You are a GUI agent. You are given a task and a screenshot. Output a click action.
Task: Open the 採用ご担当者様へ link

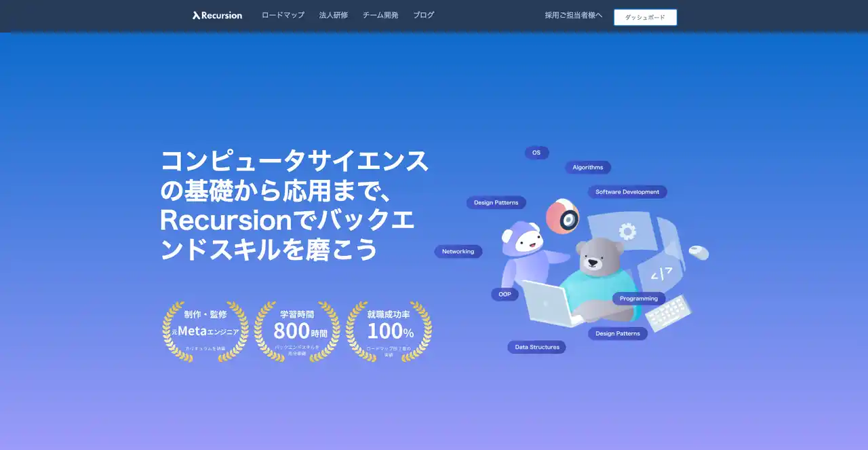[573, 15]
